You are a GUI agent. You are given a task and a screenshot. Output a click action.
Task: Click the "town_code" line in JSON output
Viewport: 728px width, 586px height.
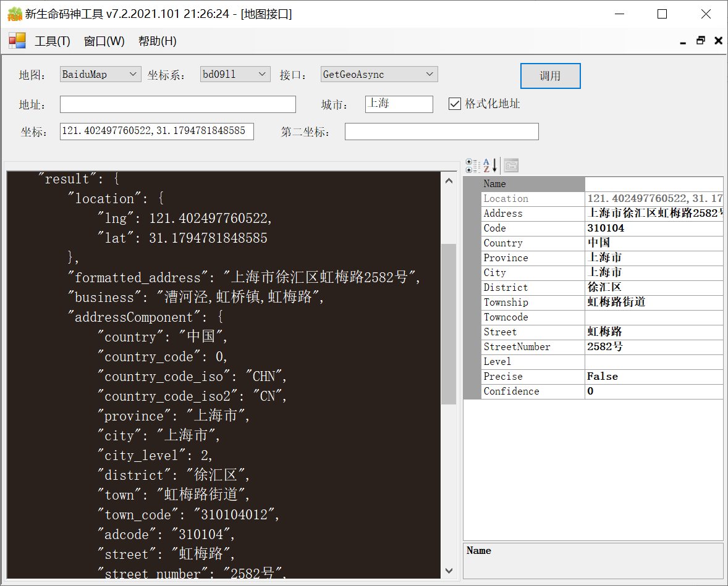(x=188, y=514)
